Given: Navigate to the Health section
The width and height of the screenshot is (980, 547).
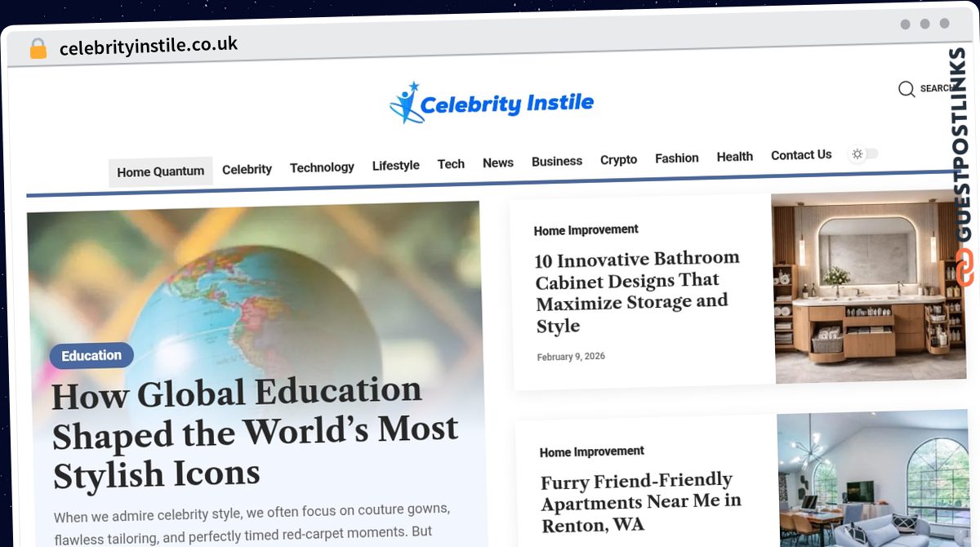Looking at the screenshot, I should (735, 156).
